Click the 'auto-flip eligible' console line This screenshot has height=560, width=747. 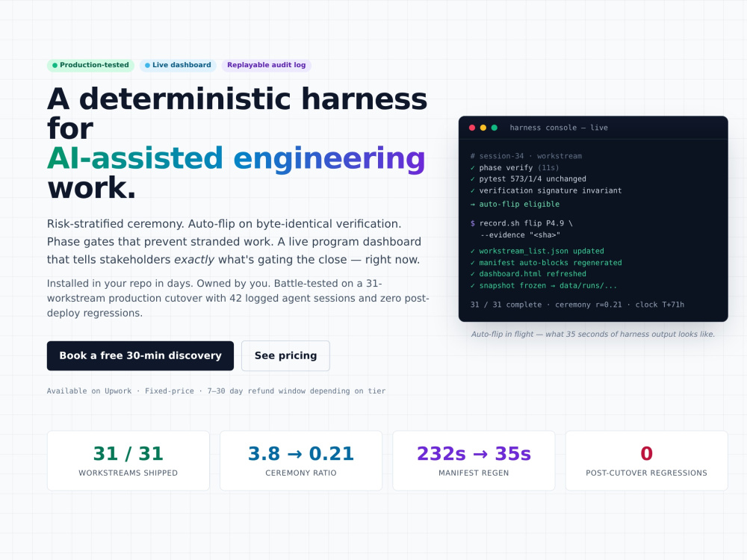pos(515,205)
